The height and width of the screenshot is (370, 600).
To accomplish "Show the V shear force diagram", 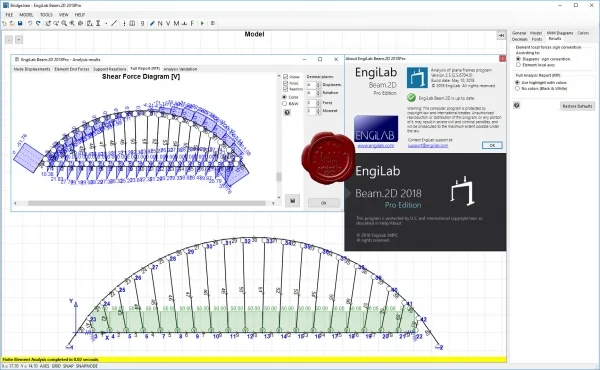I will click(168, 23).
